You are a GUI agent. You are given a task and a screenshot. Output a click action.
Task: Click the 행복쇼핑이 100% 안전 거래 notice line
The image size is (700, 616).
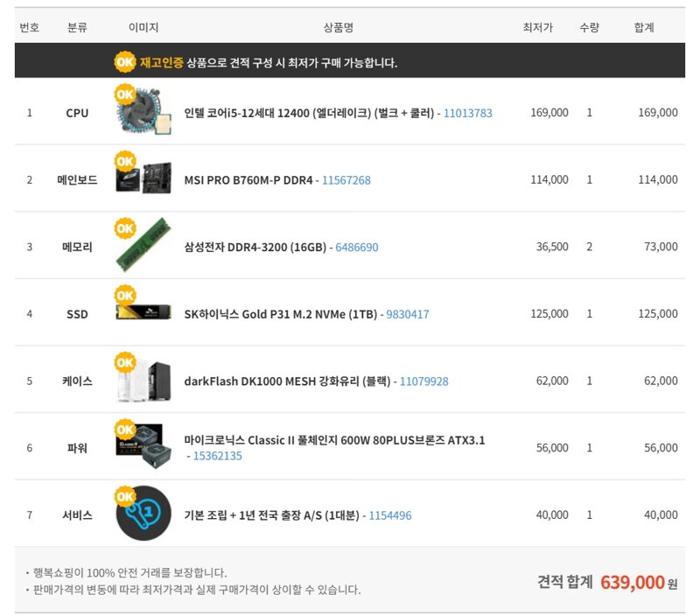129,573
